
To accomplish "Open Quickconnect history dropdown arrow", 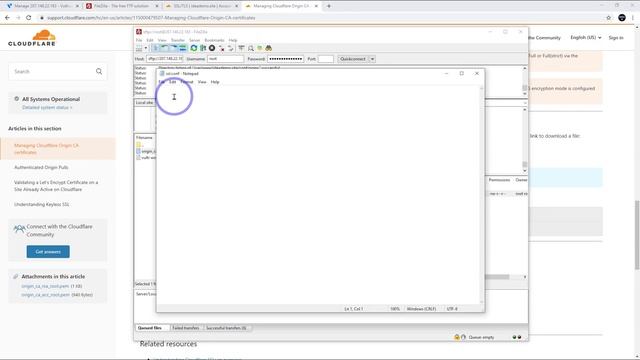I will [372, 59].
